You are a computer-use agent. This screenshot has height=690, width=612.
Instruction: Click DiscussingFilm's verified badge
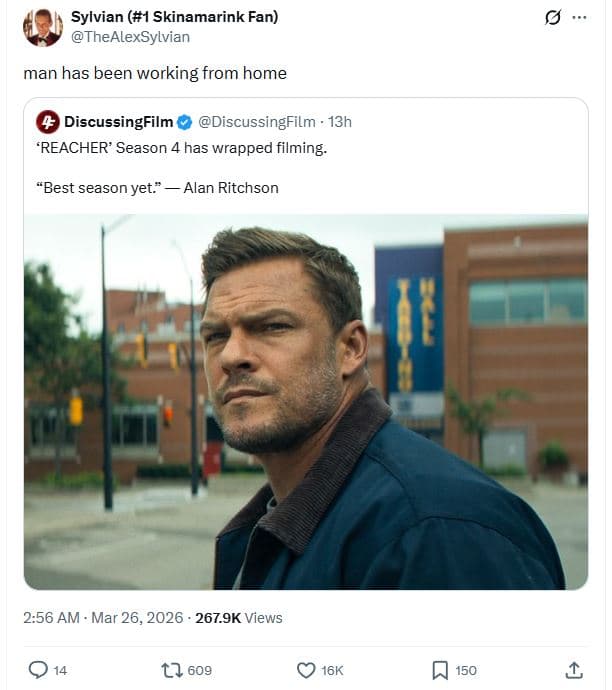pyautogui.click(x=185, y=122)
